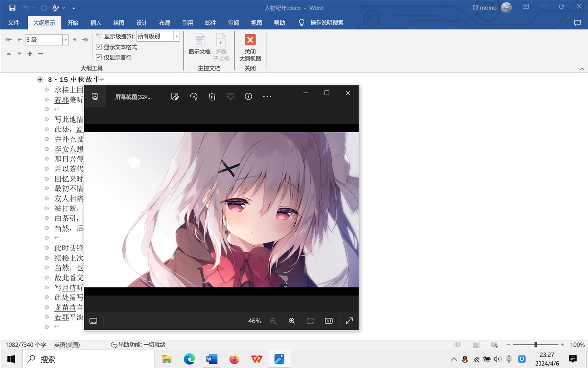Open the 显示级别 dropdown
This screenshot has height=368, width=588.
click(177, 36)
